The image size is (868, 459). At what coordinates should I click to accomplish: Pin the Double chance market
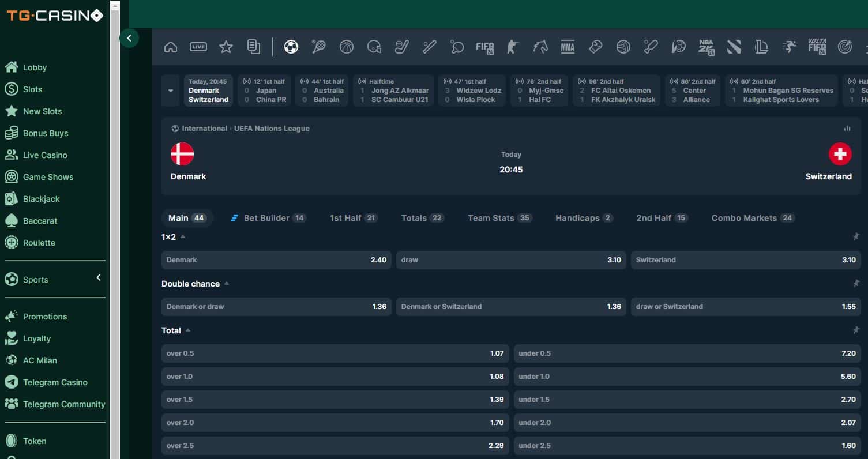pyautogui.click(x=856, y=284)
